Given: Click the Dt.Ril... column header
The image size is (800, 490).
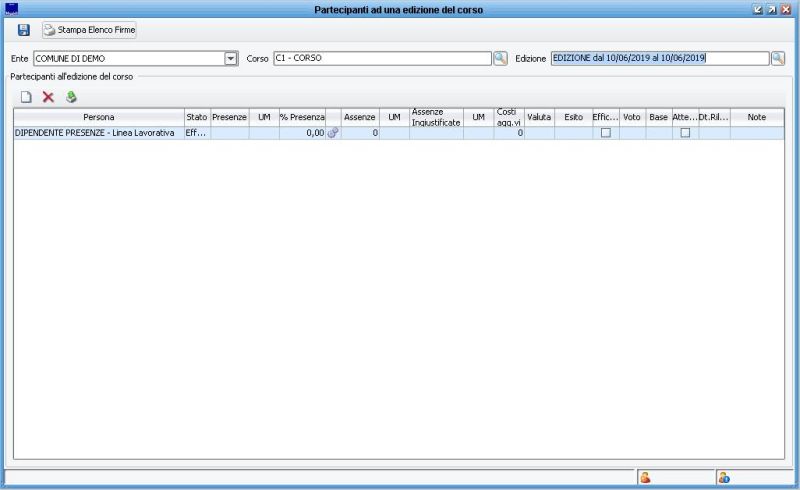Looking at the screenshot, I should tap(714, 117).
